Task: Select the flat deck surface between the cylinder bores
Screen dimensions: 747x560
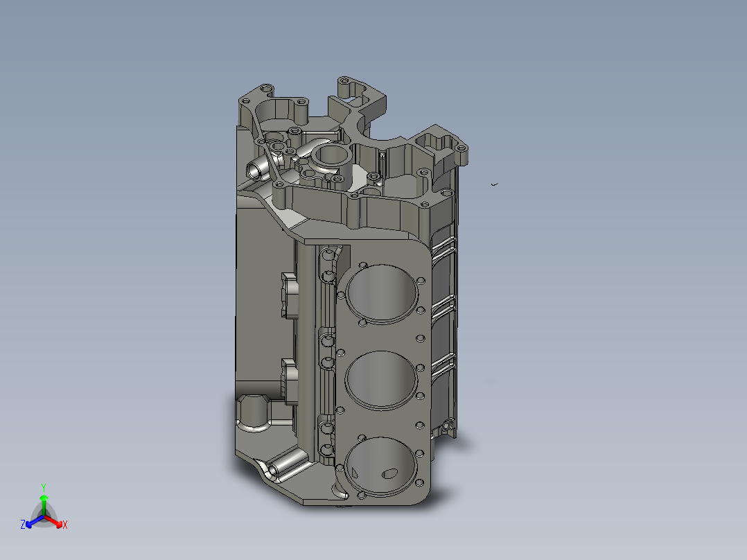Action: point(382,338)
